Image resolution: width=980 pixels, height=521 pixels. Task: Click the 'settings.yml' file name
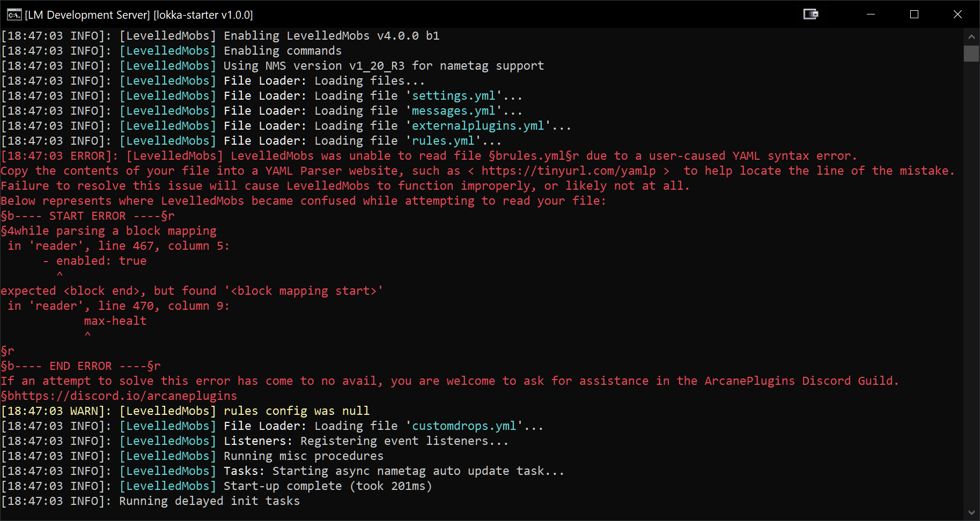pyautogui.click(x=453, y=96)
